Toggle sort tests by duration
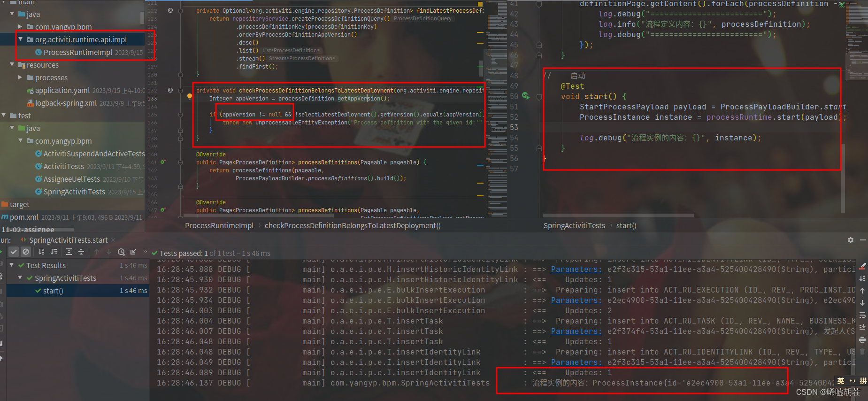868x401 pixels. [54, 252]
